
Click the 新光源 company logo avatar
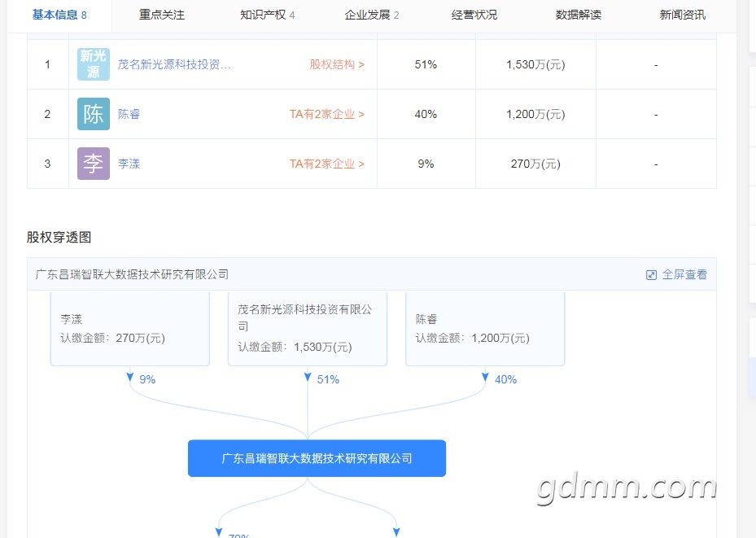click(x=94, y=64)
